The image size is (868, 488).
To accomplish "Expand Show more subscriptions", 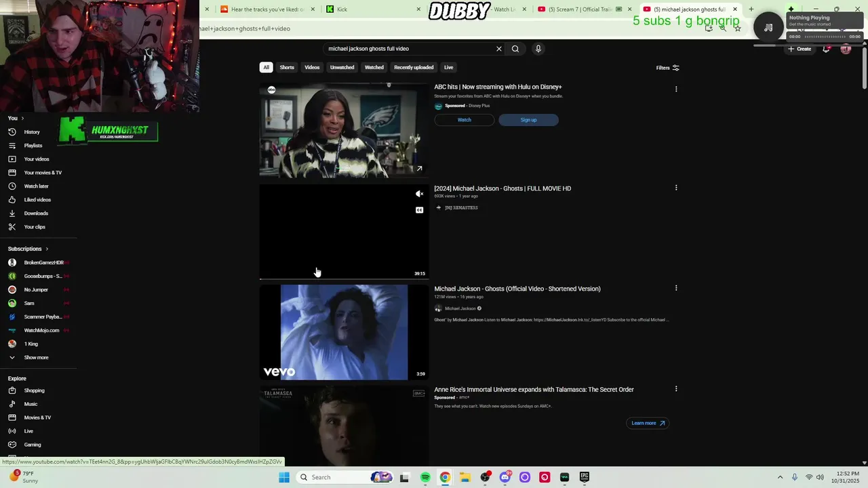I will coord(36,357).
